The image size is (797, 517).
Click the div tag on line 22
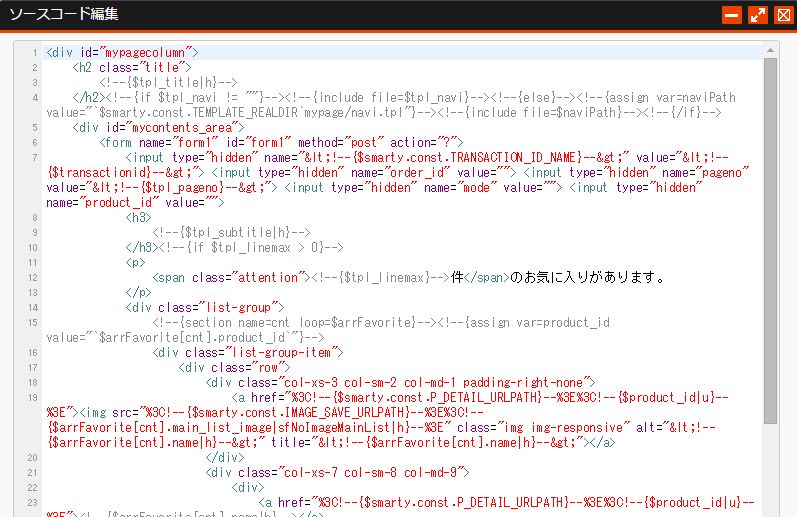tap(248, 488)
